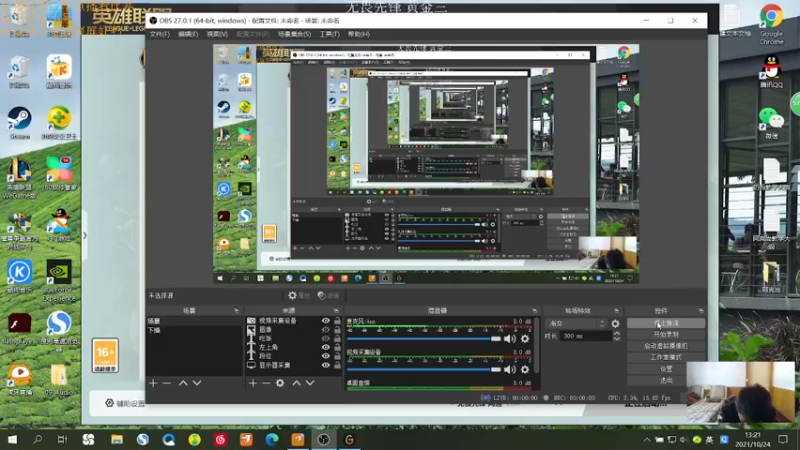This screenshot has height=450, width=800.
Task: Pop out the 控件 dock panel
Action: click(x=701, y=310)
